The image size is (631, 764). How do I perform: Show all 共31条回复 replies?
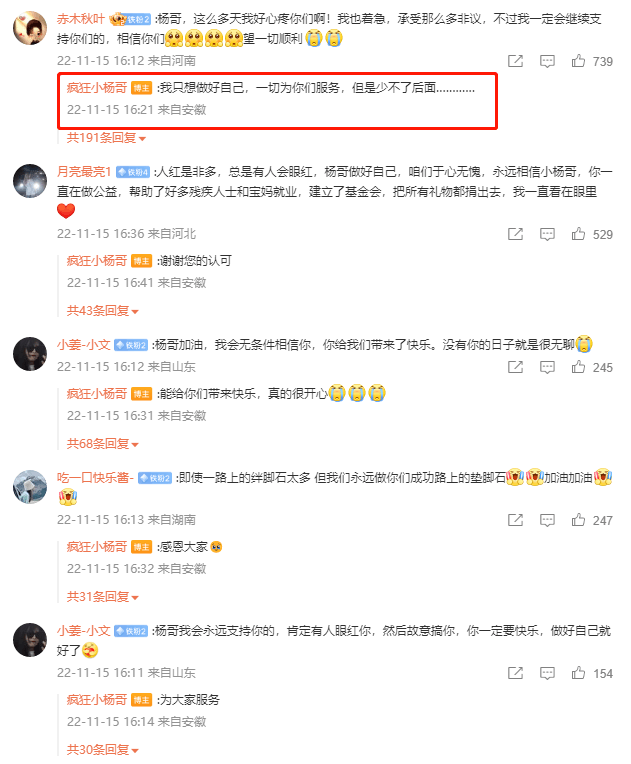coord(103,597)
